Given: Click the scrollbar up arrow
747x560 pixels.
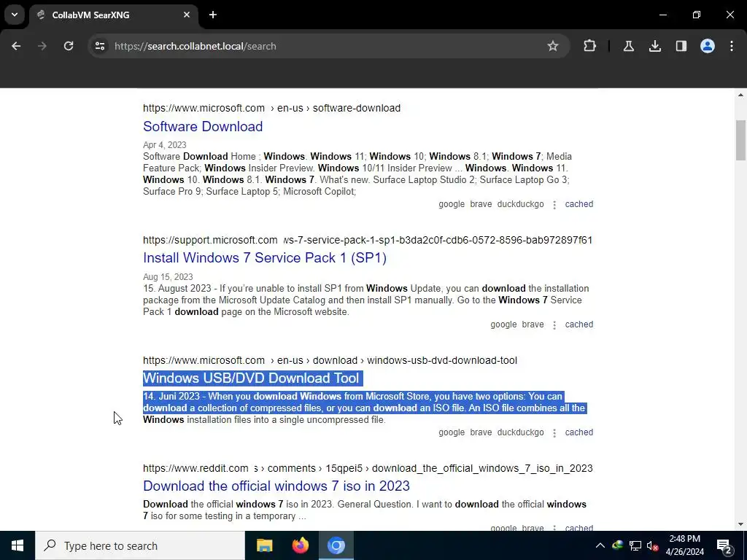Looking at the screenshot, I should (x=740, y=96).
